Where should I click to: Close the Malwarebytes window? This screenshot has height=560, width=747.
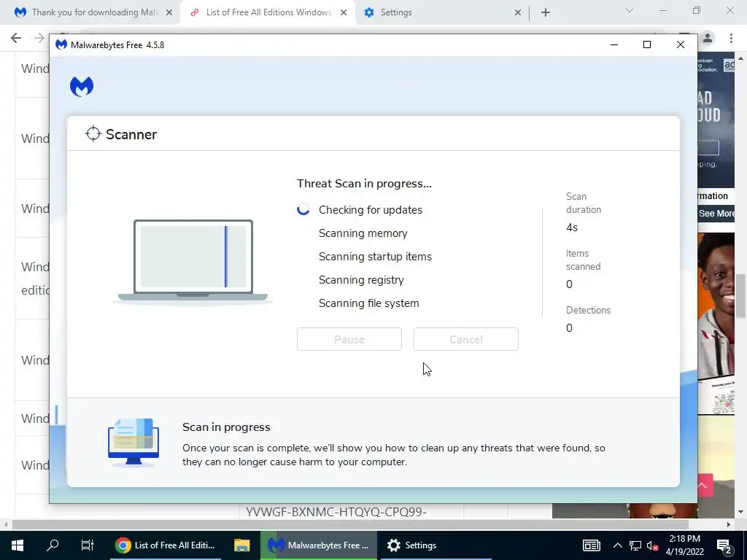[681, 44]
